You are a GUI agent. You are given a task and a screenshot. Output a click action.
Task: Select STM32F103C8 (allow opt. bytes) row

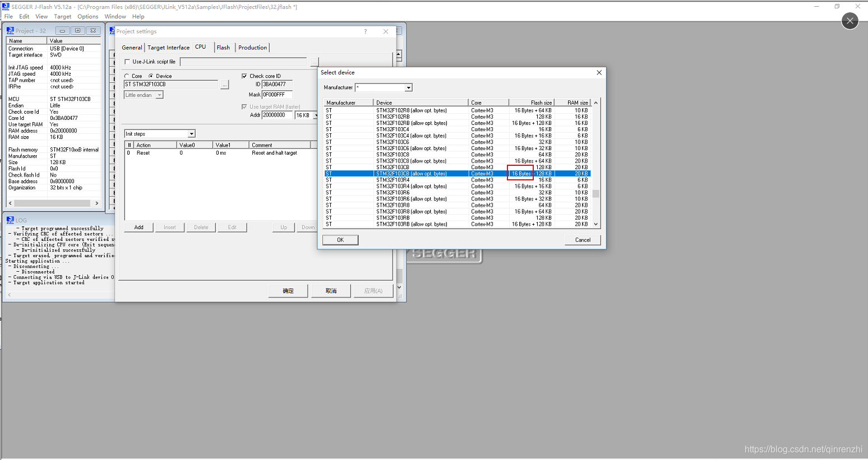click(457, 161)
